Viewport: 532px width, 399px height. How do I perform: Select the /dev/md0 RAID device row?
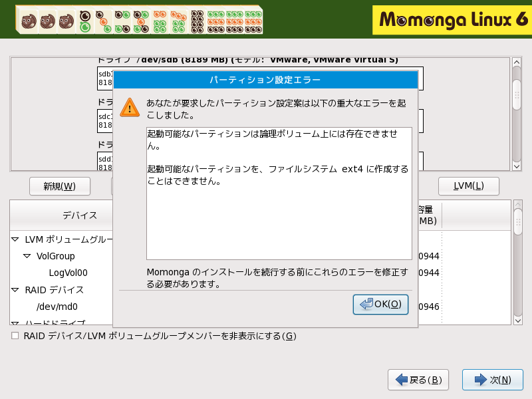point(57,307)
